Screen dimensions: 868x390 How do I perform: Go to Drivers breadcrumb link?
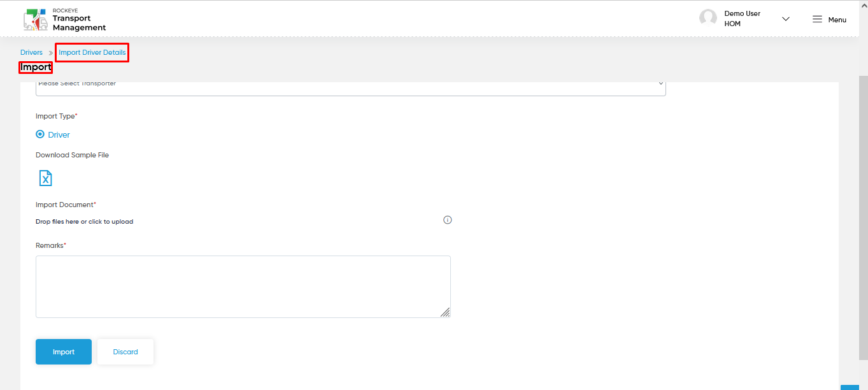[x=31, y=52]
